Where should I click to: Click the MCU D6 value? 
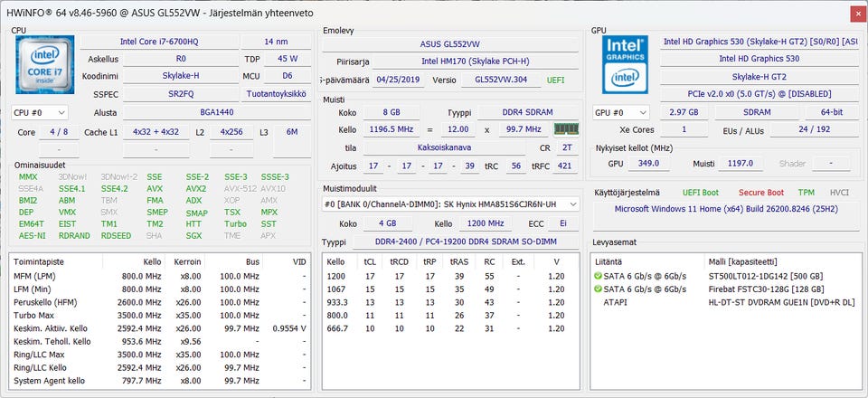(288, 76)
